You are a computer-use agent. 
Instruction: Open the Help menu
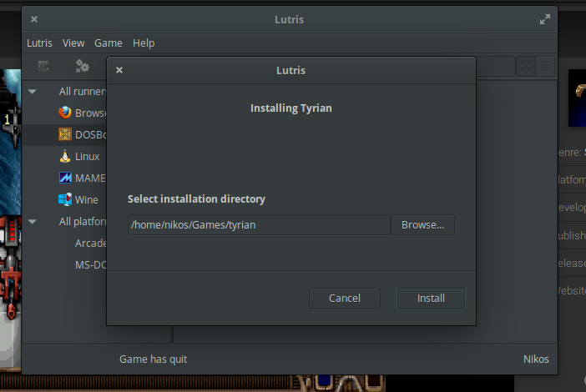point(144,43)
